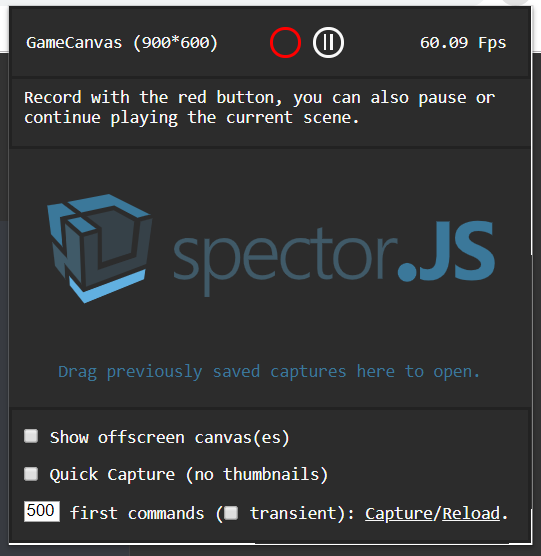This screenshot has height=556, width=541.
Task: Click the gray circle above the Fps readout
Action: 516,2
